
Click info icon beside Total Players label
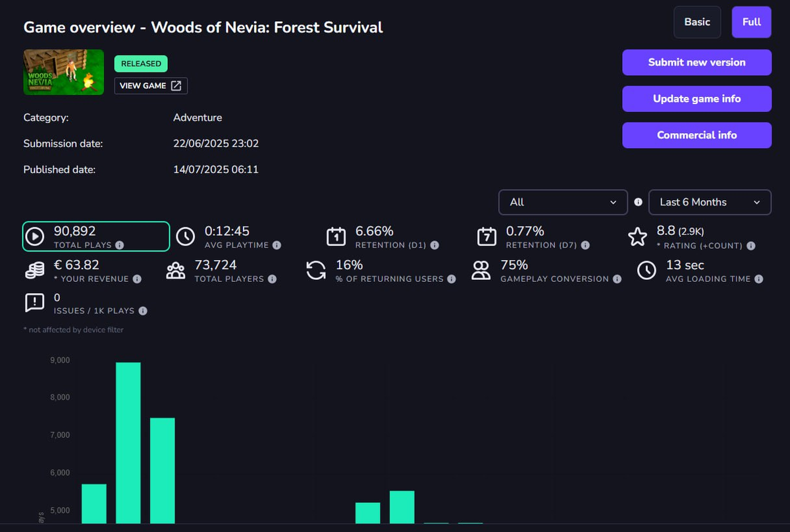point(272,279)
